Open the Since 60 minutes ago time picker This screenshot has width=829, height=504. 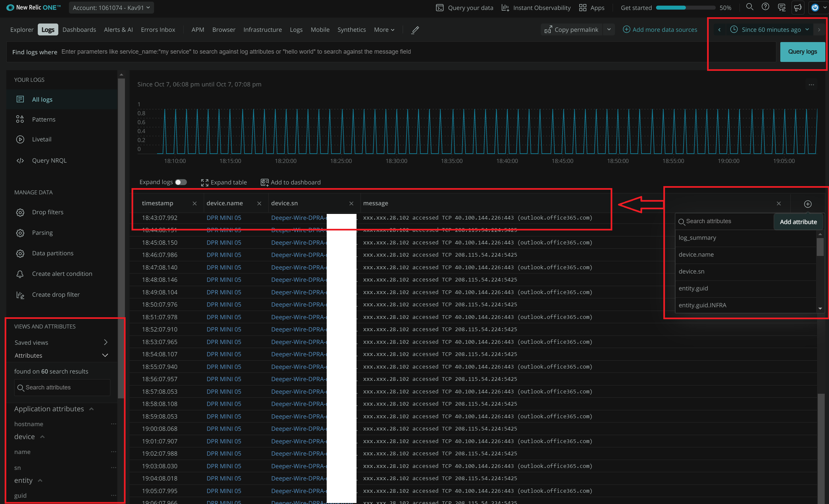(771, 29)
